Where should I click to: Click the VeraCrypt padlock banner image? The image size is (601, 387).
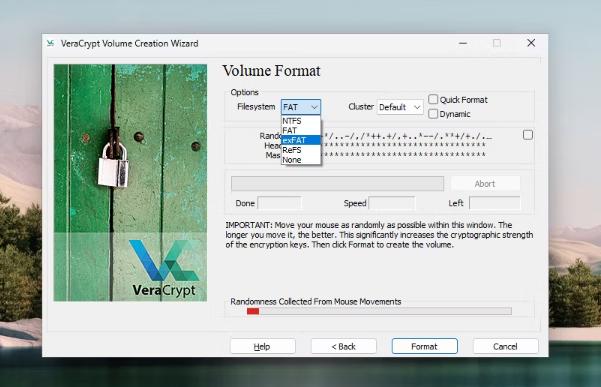[x=130, y=182]
